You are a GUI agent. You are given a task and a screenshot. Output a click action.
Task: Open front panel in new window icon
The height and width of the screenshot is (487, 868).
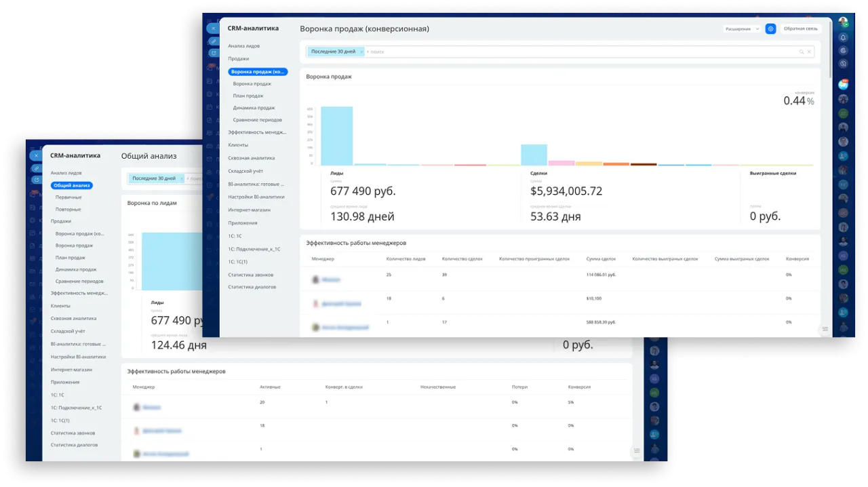213,53
